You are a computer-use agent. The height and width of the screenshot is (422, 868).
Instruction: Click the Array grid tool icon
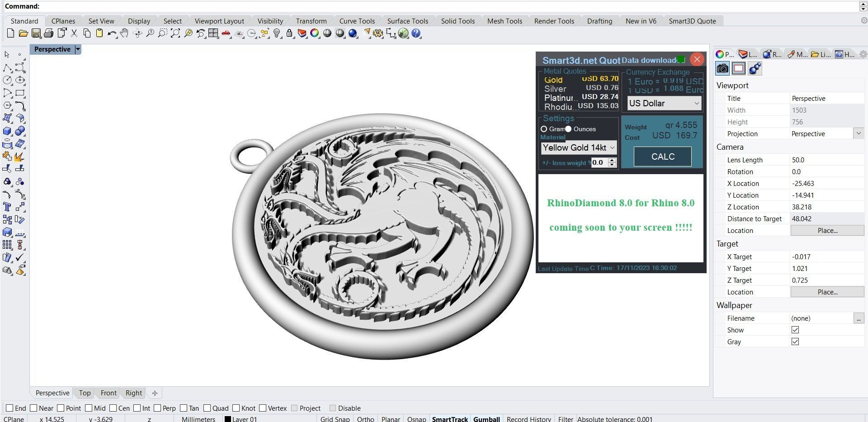(7, 245)
